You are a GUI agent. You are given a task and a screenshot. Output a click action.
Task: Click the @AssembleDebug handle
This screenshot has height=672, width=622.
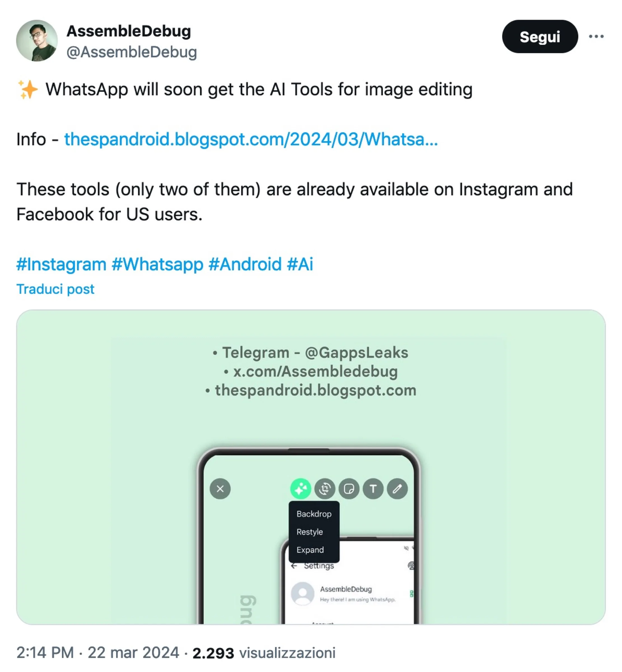tap(132, 52)
